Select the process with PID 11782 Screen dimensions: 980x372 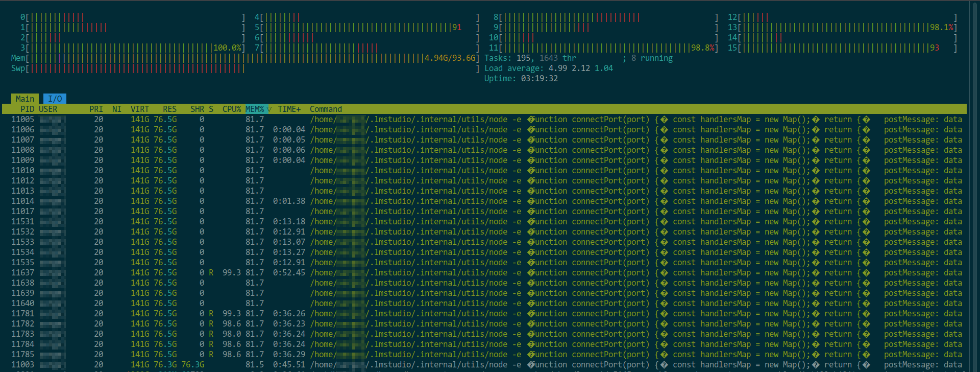pyautogui.click(x=484, y=324)
